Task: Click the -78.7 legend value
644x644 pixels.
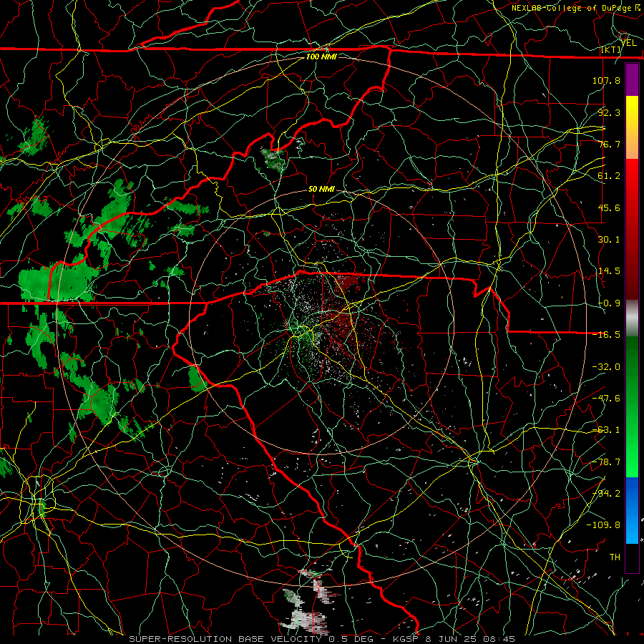Action: click(x=606, y=462)
